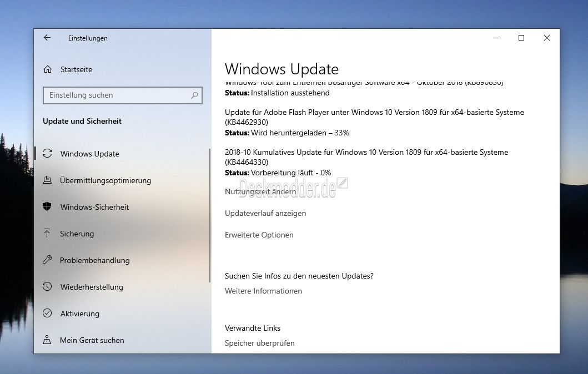Click Speicher überprüfen link
The height and width of the screenshot is (374, 588).
[x=259, y=343]
